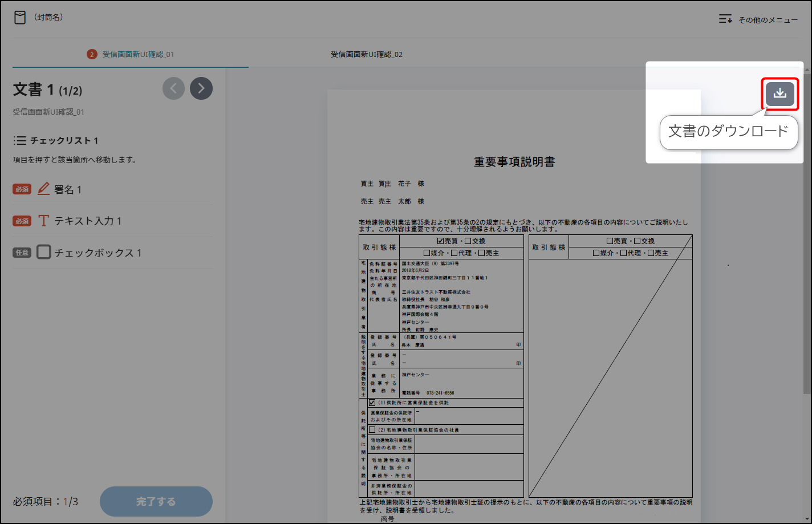Click the document download icon
The width and height of the screenshot is (812, 524).
[x=779, y=94]
